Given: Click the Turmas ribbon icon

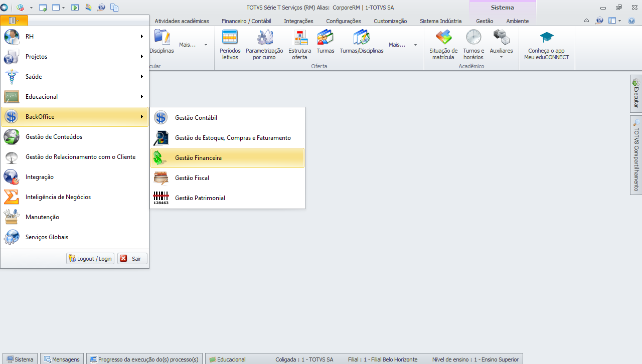Looking at the screenshot, I should pyautogui.click(x=326, y=42).
